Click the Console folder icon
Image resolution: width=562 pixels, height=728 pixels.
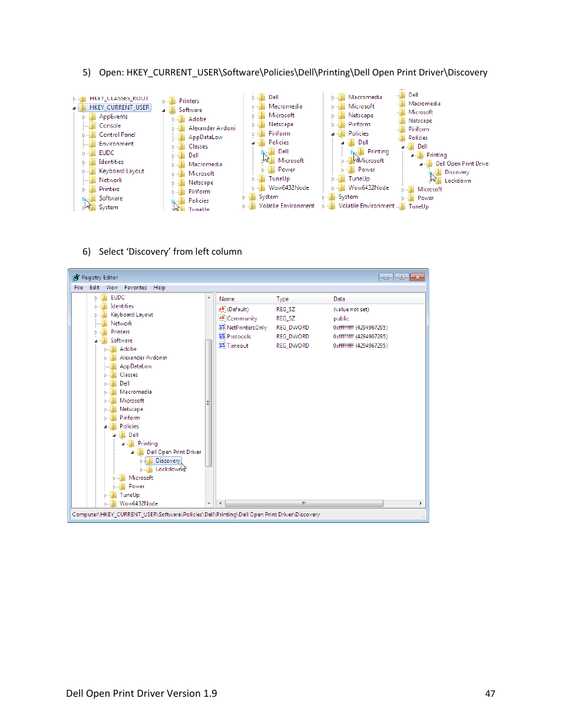tap(92, 126)
